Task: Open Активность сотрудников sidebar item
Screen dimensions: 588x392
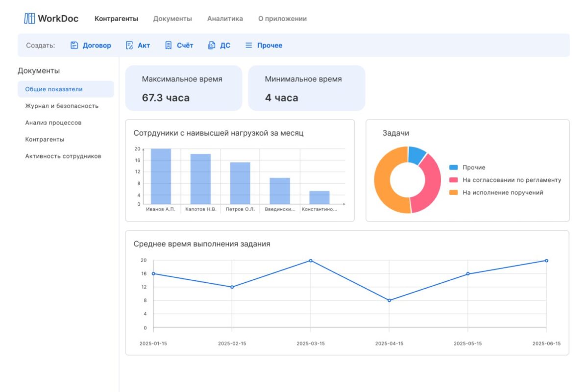Action: 63,156
